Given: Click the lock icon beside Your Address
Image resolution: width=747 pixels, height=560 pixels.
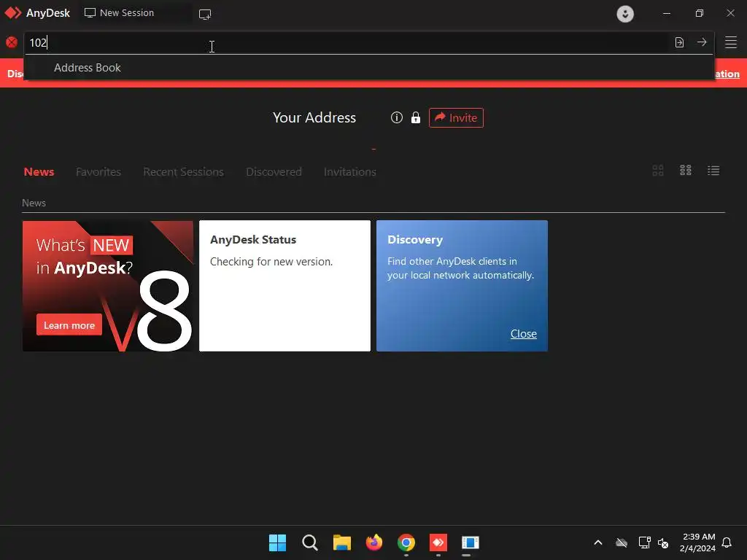Looking at the screenshot, I should click(x=416, y=117).
